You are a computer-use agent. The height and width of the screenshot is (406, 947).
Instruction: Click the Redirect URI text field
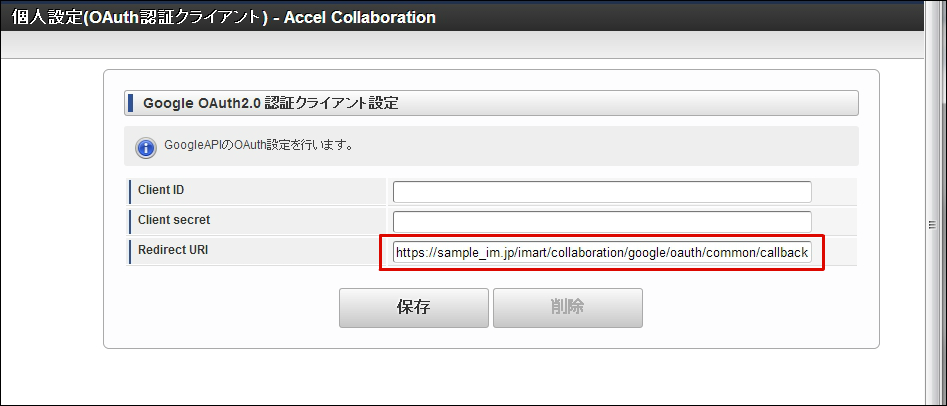(x=602, y=253)
